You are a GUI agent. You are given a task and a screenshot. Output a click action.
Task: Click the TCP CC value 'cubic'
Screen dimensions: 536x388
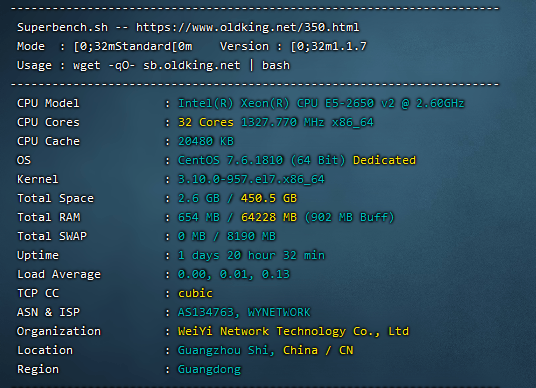pyautogui.click(x=195, y=293)
